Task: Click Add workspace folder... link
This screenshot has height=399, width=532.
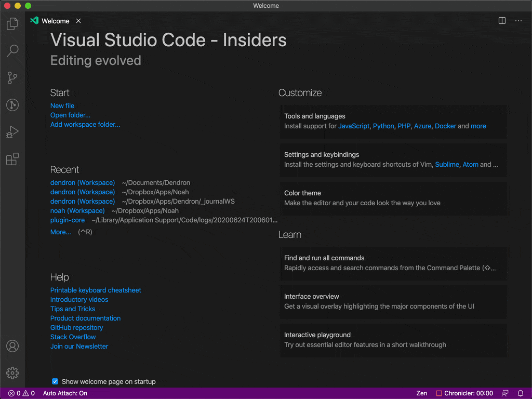Action: click(85, 125)
